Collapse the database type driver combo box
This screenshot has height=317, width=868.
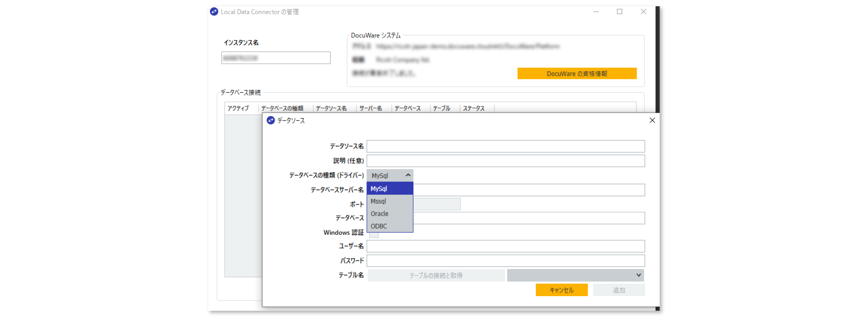[390, 175]
